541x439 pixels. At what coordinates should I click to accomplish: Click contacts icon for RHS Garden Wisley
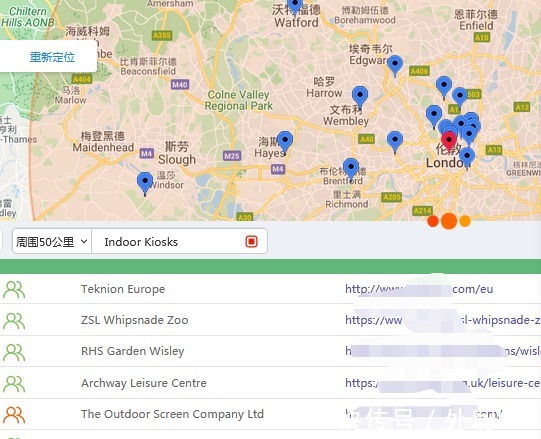coord(14,352)
